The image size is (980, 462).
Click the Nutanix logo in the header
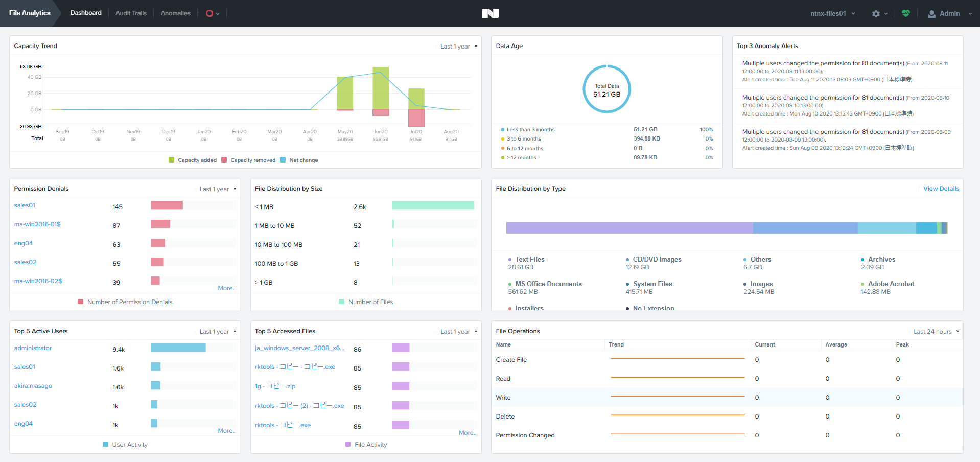(x=491, y=13)
